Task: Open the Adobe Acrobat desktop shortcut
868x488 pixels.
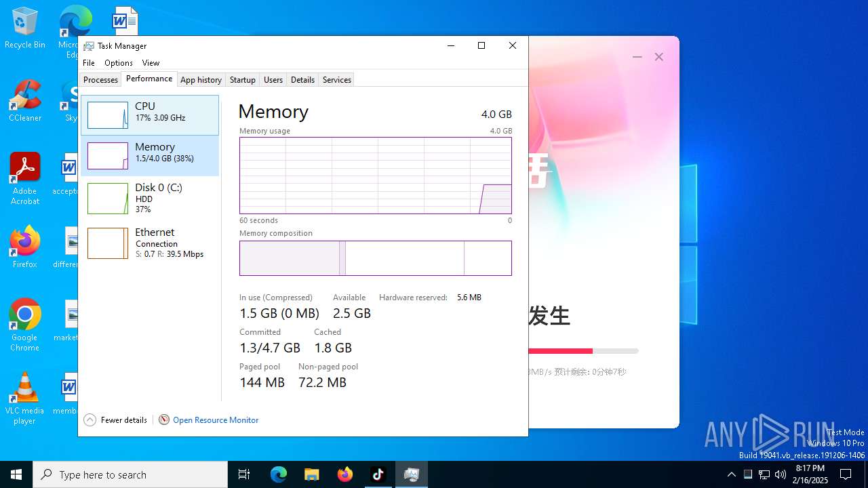Action: (25, 179)
